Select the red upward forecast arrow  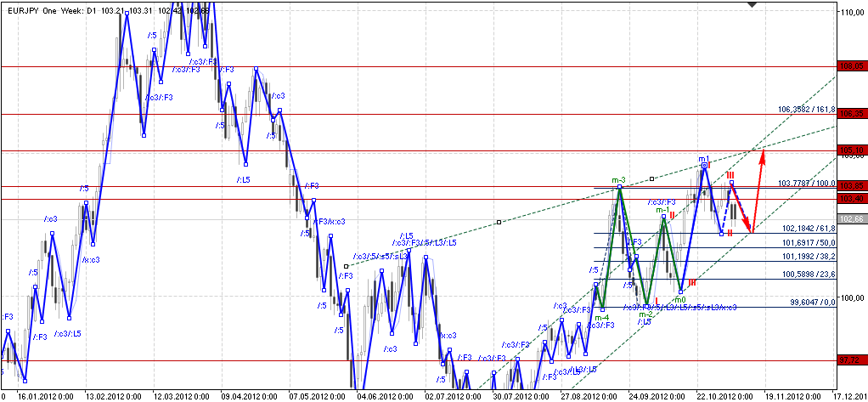pos(758,189)
